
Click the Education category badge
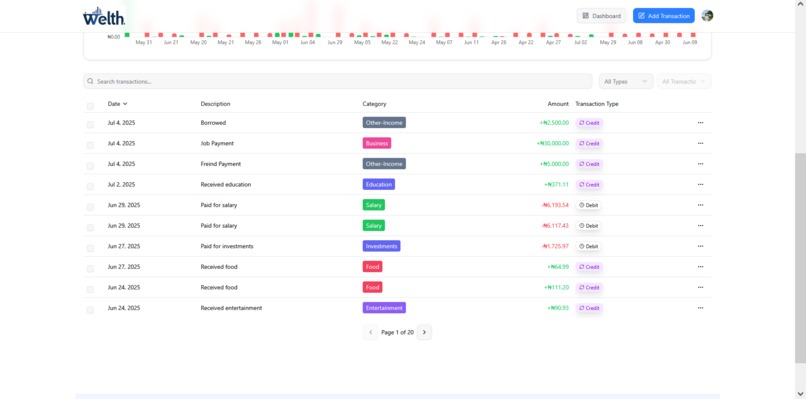379,185
